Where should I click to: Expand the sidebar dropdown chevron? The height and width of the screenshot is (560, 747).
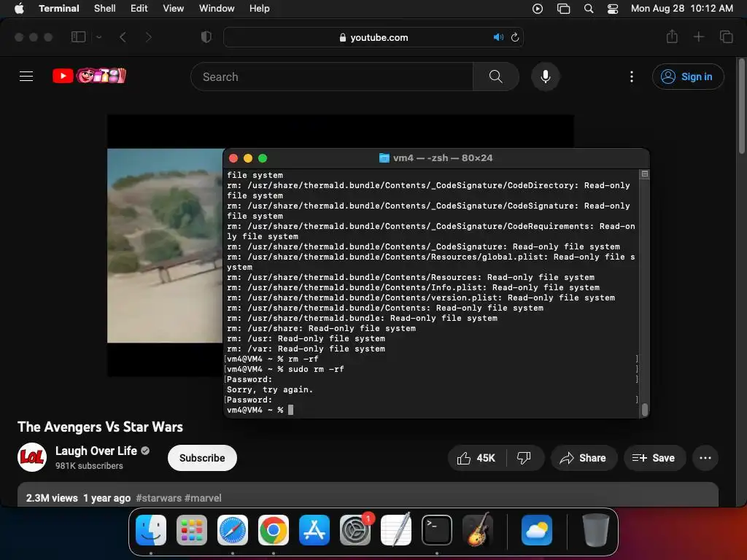[x=98, y=36]
